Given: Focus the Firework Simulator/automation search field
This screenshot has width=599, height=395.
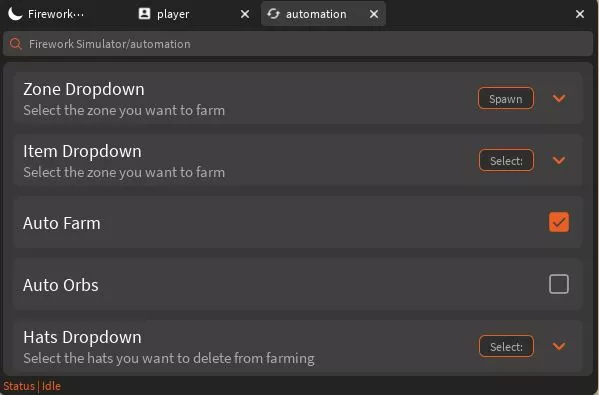Looking at the screenshot, I should 298,44.
